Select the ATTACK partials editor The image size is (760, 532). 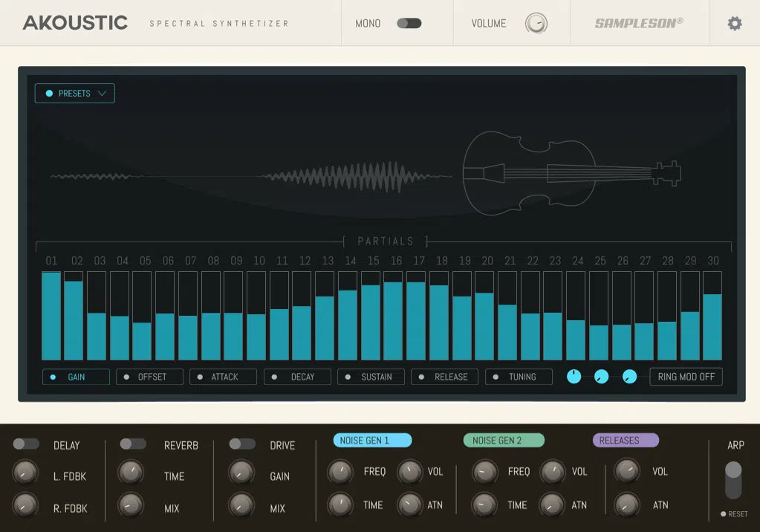tap(223, 377)
